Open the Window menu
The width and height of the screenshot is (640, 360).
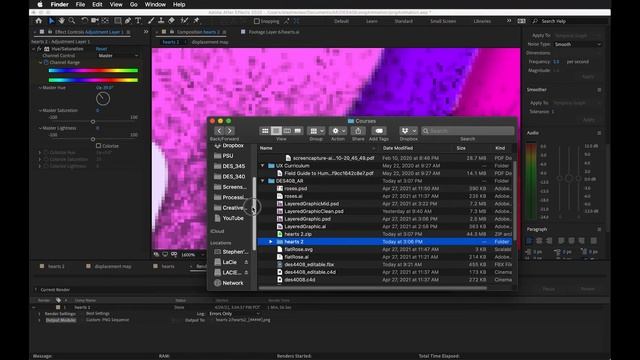pos(155,4)
